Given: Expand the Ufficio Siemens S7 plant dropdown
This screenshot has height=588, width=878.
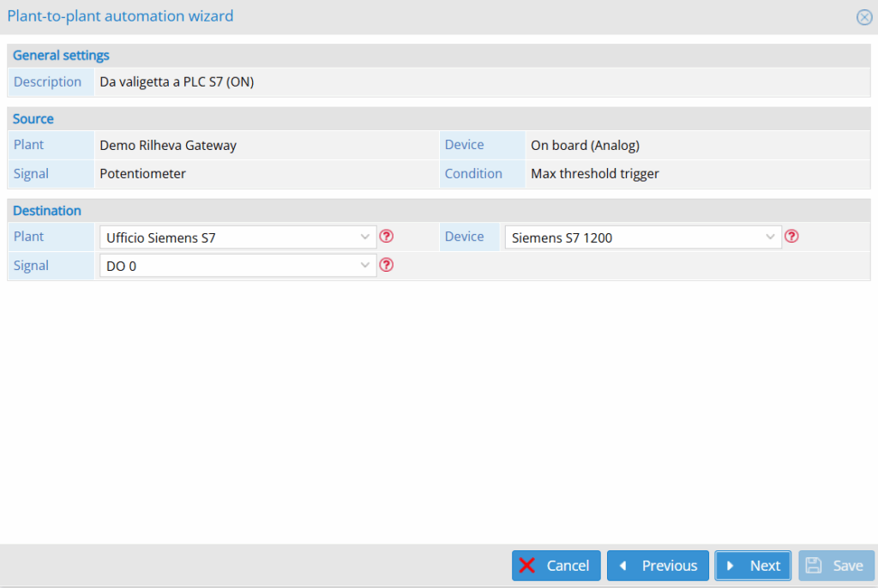Looking at the screenshot, I should point(238,237).
